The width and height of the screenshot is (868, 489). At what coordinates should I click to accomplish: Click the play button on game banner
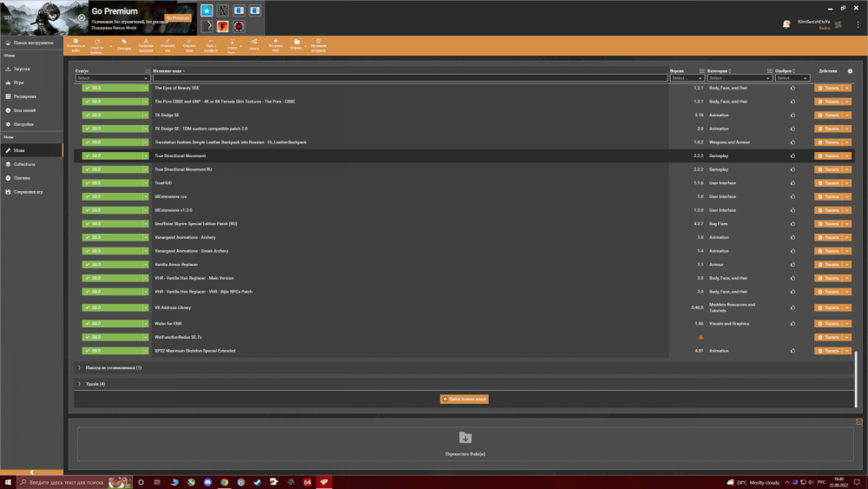click(82, 17)
